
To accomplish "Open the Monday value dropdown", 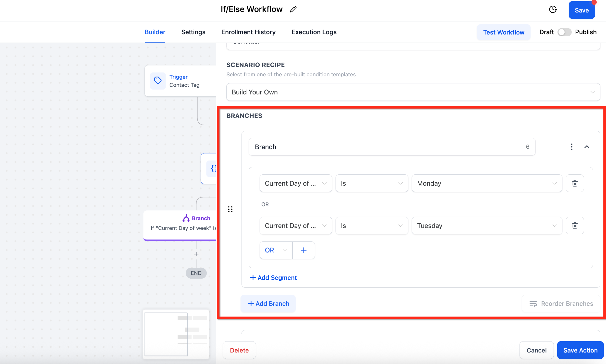I will [x=487, y=183].
